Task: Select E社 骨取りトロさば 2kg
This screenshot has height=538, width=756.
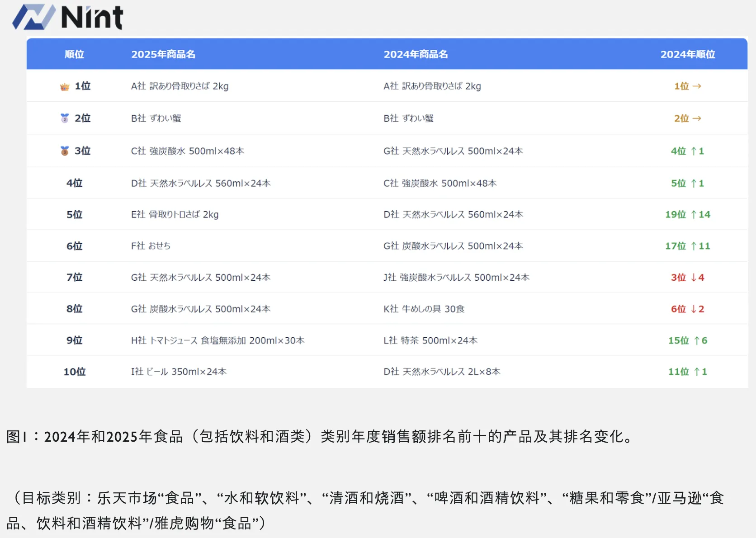Action: coord(175,214)
